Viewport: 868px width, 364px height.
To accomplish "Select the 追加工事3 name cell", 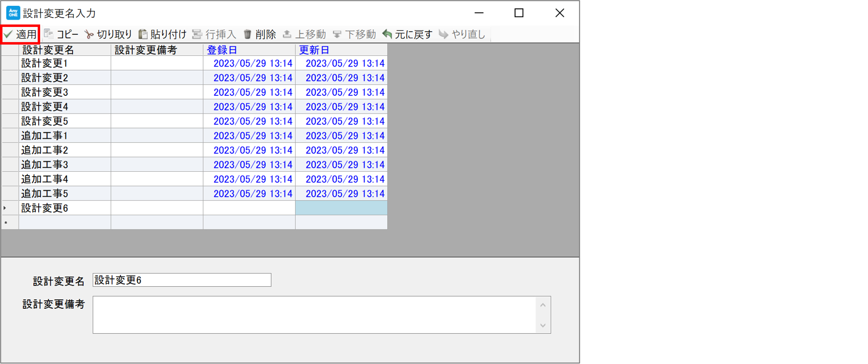I will point(65,165).
